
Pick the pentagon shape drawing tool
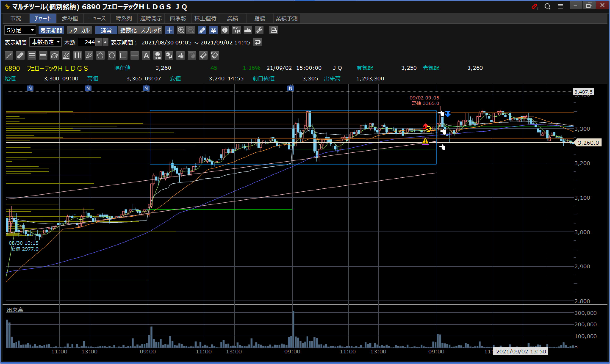pyautogui.click(x=100, y=55)
